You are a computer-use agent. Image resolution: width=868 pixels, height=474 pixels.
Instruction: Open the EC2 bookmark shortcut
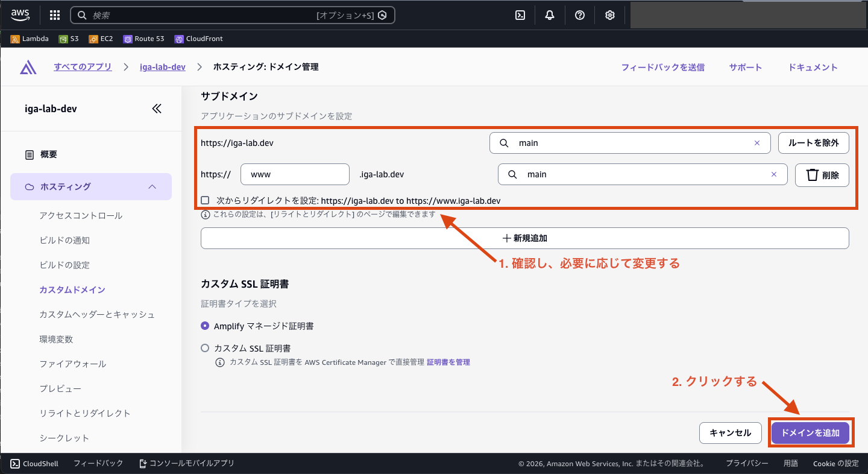pyautogui.click(x=101, y=39)
